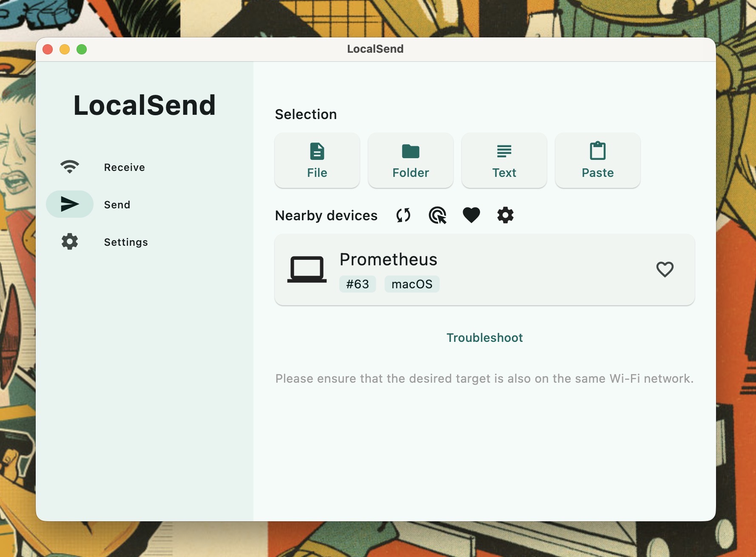Click the macOS tag on Prometheus
This screenshot has width=756, height=557.
click(412, 284)
